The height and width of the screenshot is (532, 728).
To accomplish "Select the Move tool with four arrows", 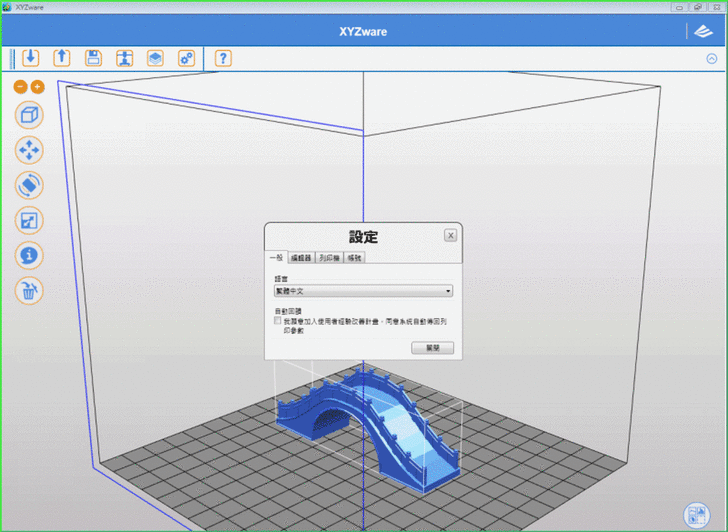I will [x=30, y=150].
